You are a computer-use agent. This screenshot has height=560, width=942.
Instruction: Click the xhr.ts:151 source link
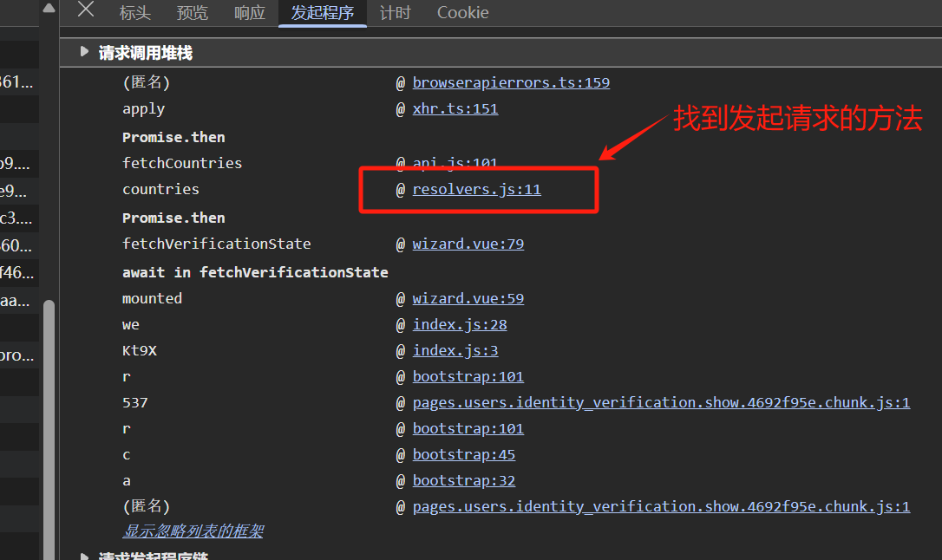[x=455, y=109]
